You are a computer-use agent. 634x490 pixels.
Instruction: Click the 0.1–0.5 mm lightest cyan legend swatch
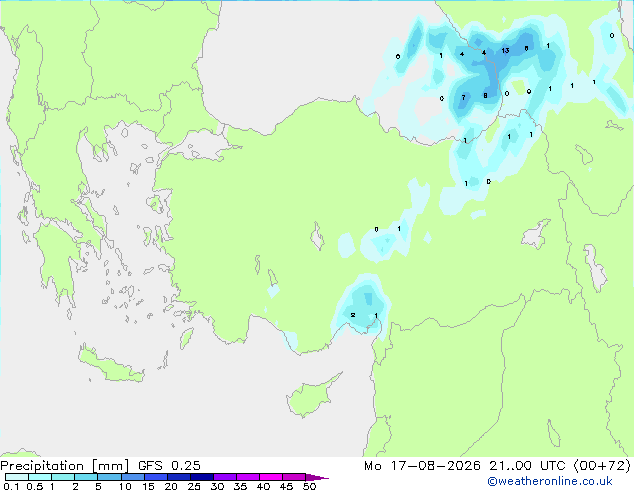(x=17, y=477)
